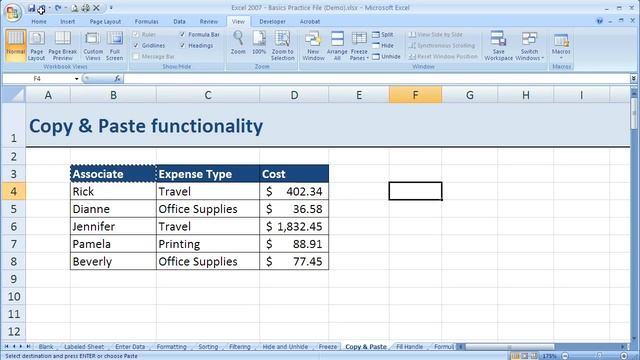Enter Full Screen view
The image size is (640, 360).
(x=115, y=45)
